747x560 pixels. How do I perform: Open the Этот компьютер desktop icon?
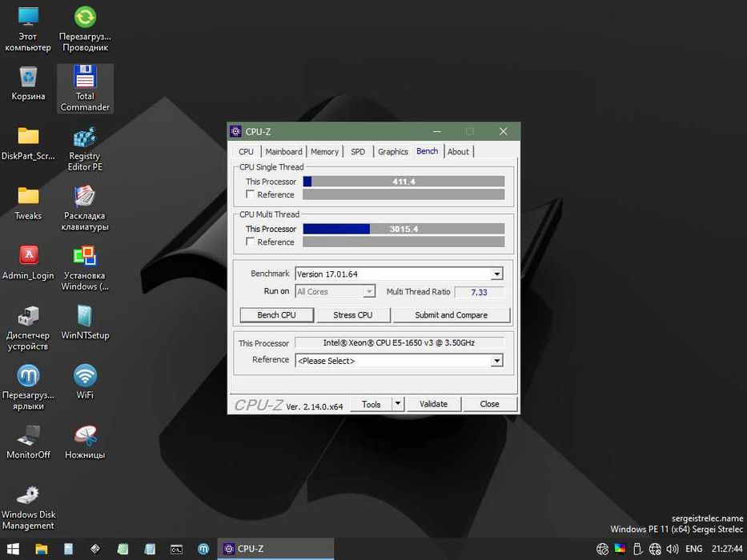[28, 29]
